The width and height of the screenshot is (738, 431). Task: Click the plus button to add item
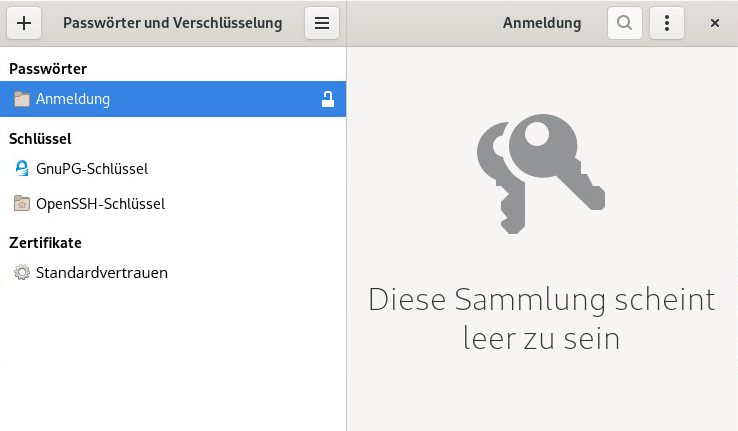[24, 23]
